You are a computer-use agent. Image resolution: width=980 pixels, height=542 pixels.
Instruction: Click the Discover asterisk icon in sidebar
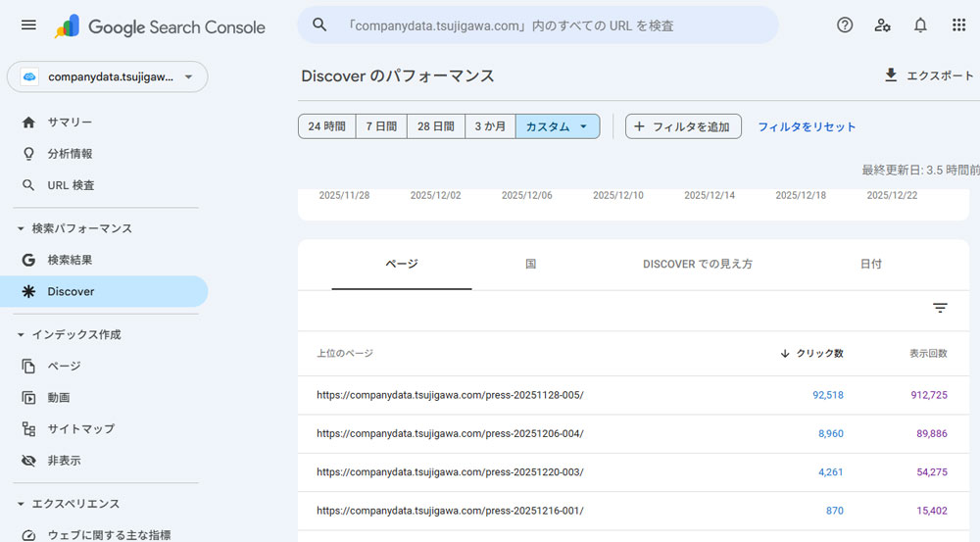click(x=28, y=291)
